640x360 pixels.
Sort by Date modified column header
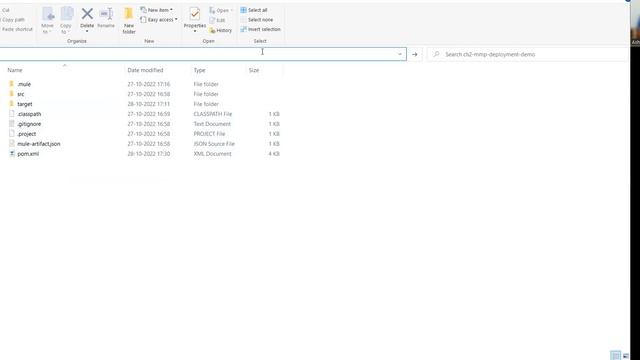[x=145, y=70]
